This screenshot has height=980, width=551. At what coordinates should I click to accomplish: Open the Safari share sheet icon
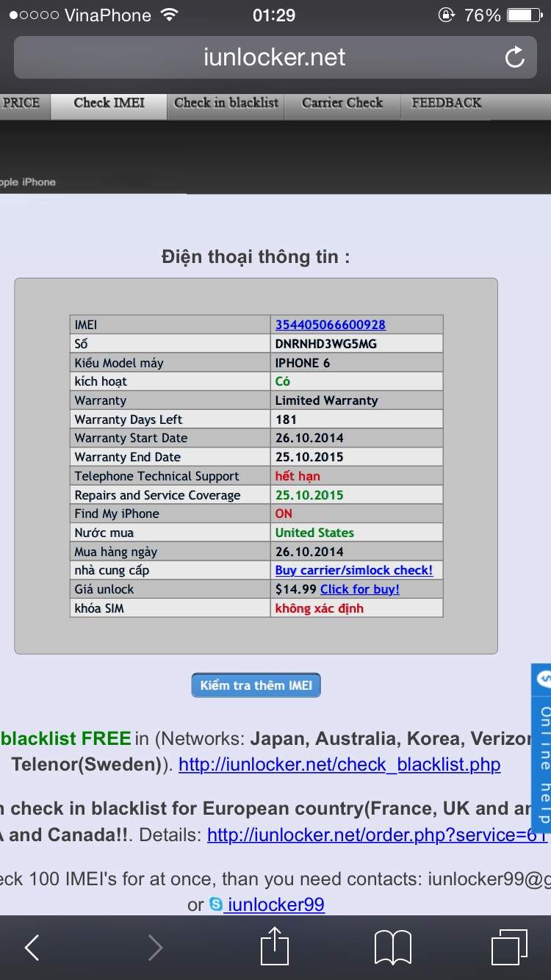tap(275, 946)
